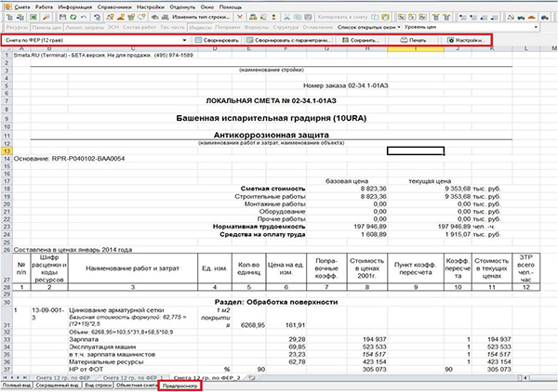Click the Сформировать button

point(217,40)
